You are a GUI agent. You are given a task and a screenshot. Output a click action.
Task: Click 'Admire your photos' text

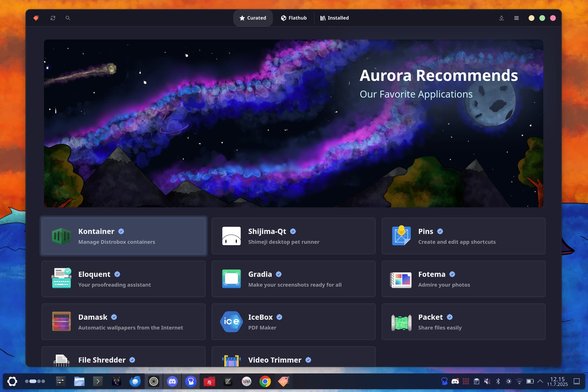tap(444, 285)
